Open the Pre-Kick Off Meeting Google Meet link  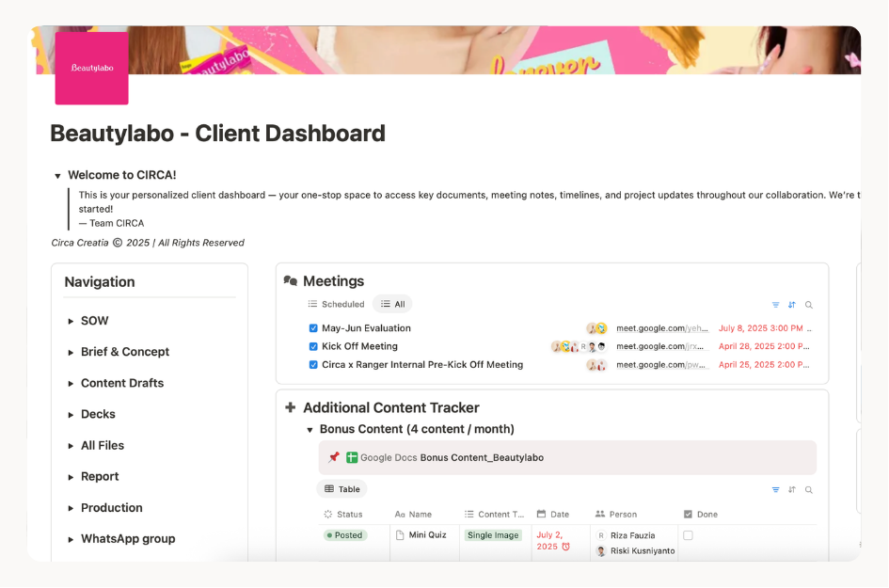661,365
